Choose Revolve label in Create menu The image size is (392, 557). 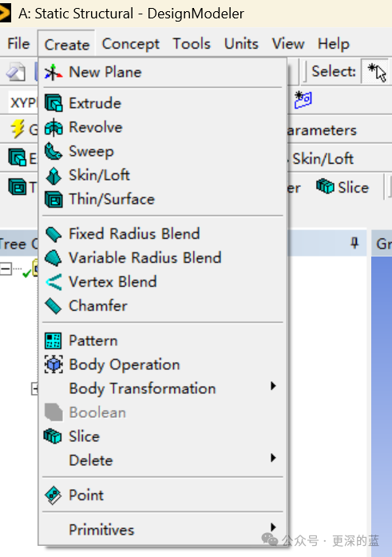tap(96, 127)
